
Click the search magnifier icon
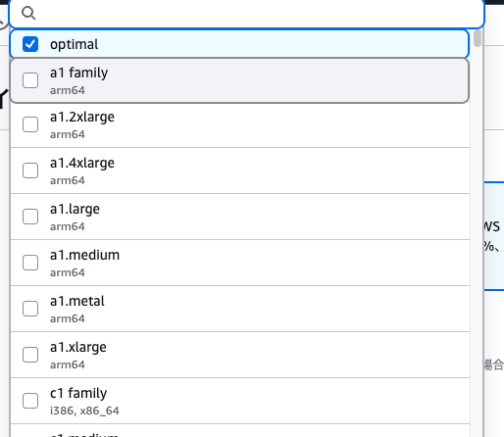(28, 13)
